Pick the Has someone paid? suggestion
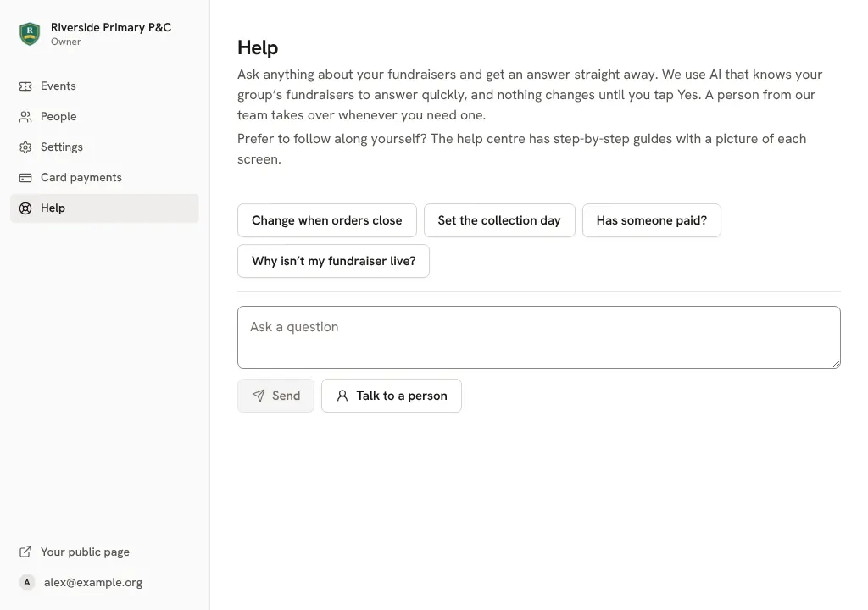868x610 pixels. [652, 220]
